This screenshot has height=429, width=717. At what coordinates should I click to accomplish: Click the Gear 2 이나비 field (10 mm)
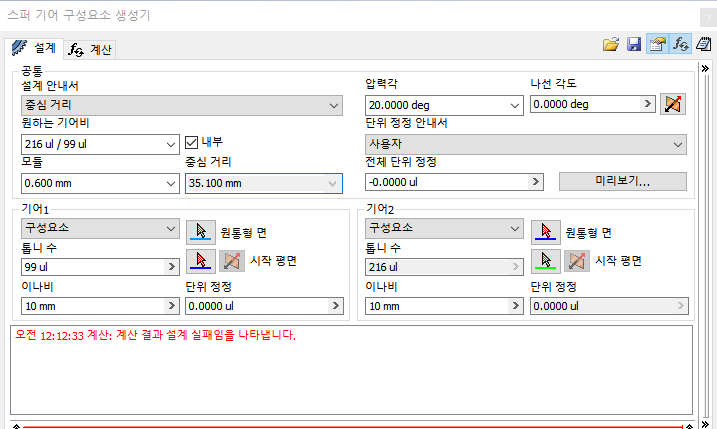pyautogui.click(x=436, y=307)
